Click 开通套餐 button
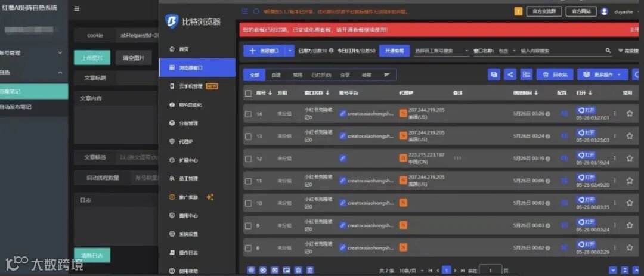 [x=394, y=51]
